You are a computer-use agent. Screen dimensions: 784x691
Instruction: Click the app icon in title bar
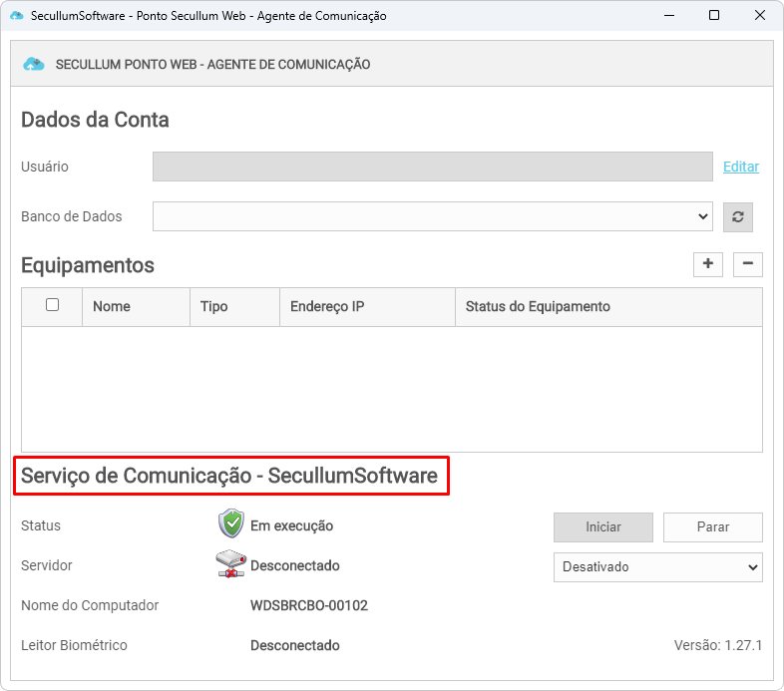[16, 16]
